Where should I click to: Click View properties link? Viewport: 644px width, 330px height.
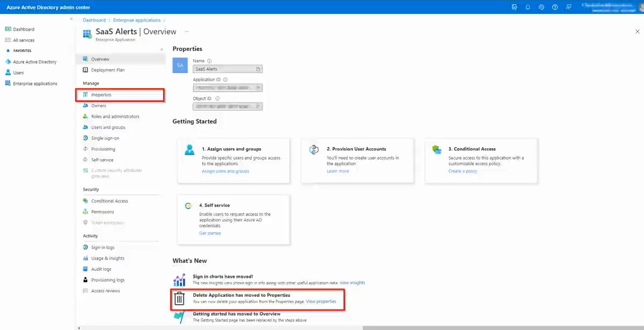pos(321,302)
